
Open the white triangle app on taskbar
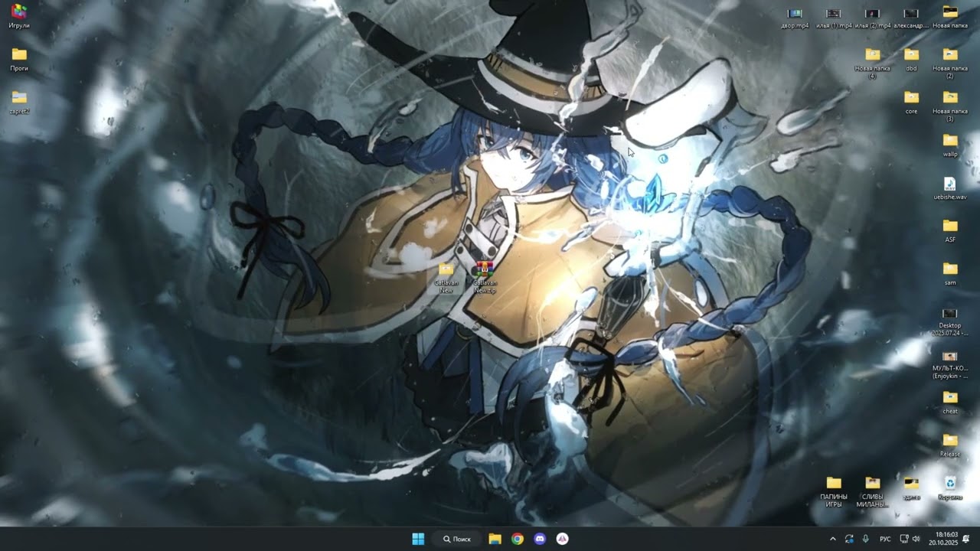[x=562, y=539]
